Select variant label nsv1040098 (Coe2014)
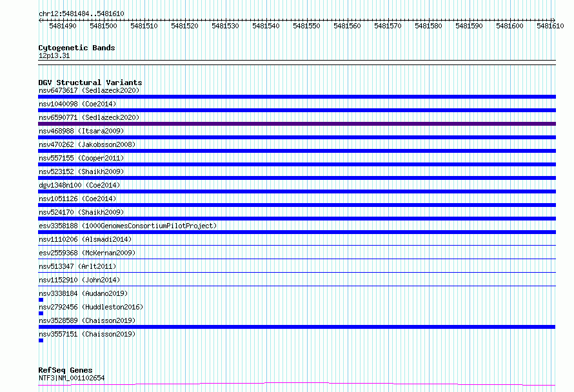The width and height of the screenshot is (574, 392). (77, 104)
